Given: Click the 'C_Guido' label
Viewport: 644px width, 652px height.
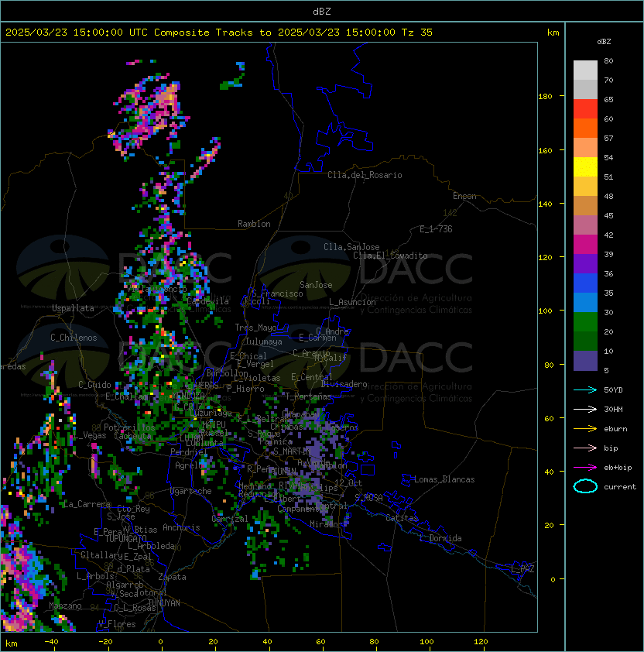Looking at the screenshot, I should [94, 385].
